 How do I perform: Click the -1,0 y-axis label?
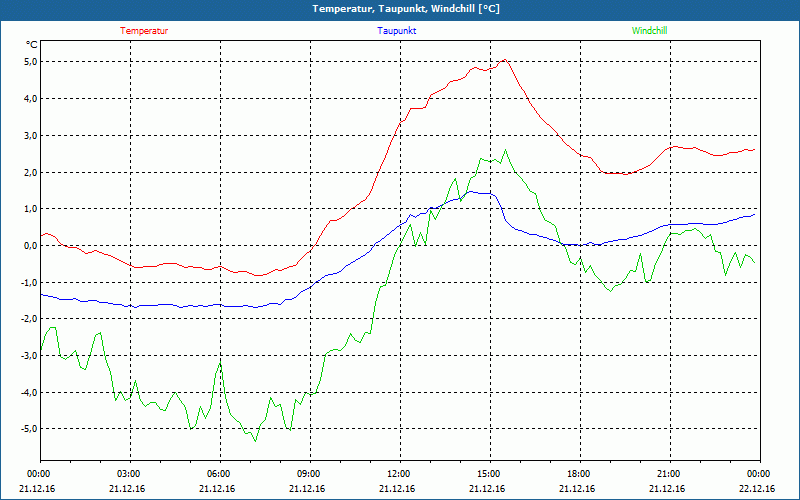coord(29,282)
